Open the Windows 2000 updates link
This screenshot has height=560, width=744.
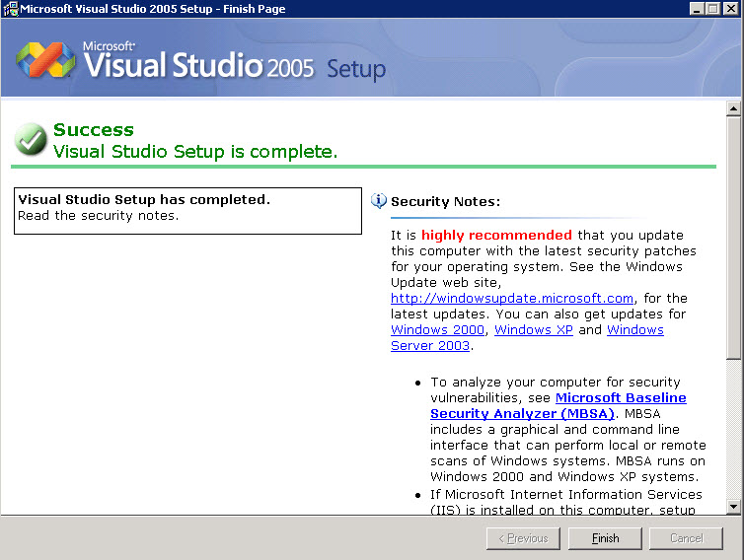(437, 329)
